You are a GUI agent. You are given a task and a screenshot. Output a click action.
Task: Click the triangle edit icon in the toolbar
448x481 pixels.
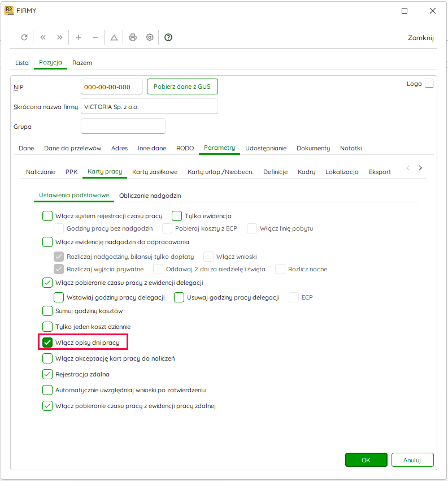114,37
